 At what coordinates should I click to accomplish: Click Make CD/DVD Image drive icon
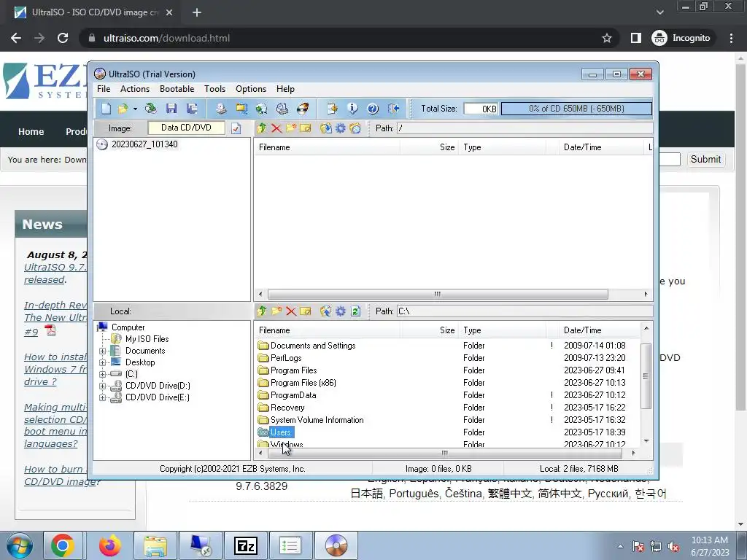pos(220,109)
